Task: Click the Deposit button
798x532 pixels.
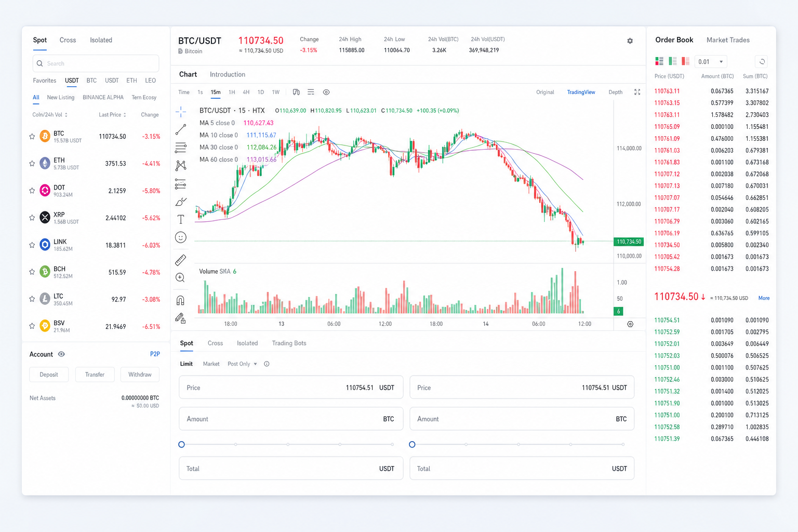Action: [x=49, y=375]
